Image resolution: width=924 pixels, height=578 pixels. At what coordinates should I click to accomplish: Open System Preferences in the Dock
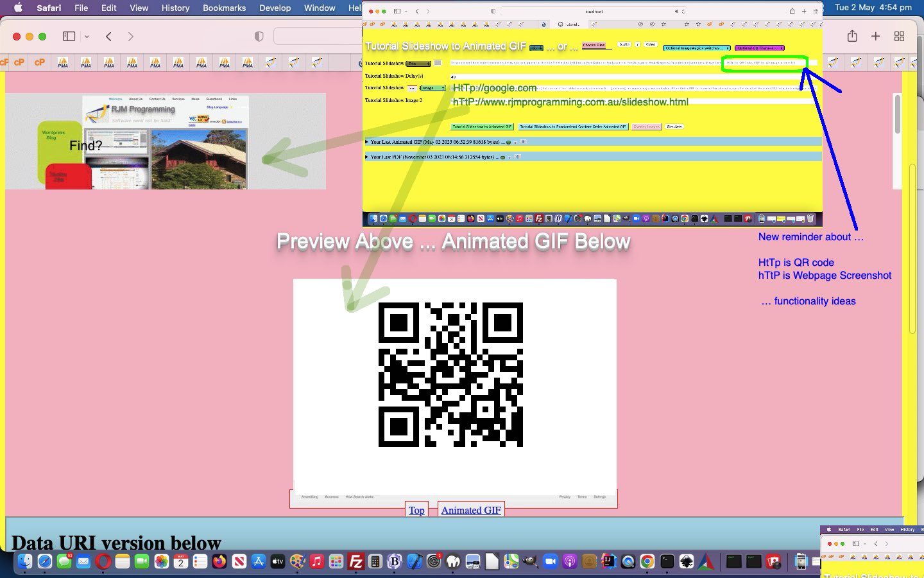coord(434,561)
